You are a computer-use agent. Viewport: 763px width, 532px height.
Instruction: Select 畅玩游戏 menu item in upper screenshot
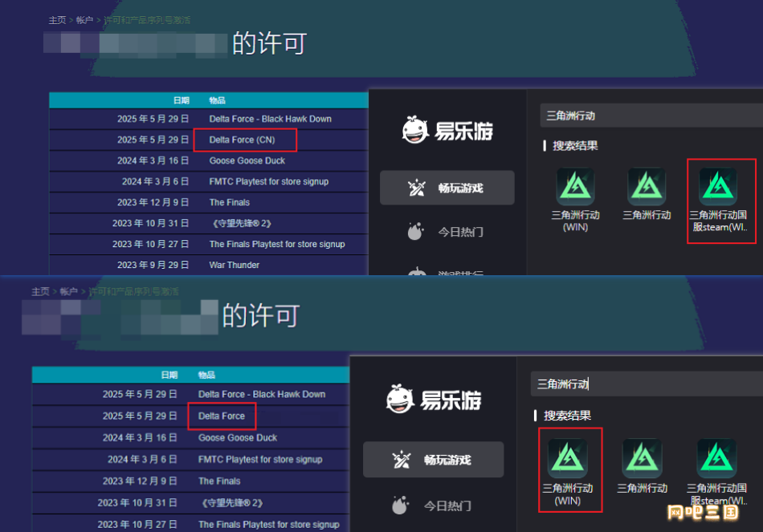coord(447,188)
